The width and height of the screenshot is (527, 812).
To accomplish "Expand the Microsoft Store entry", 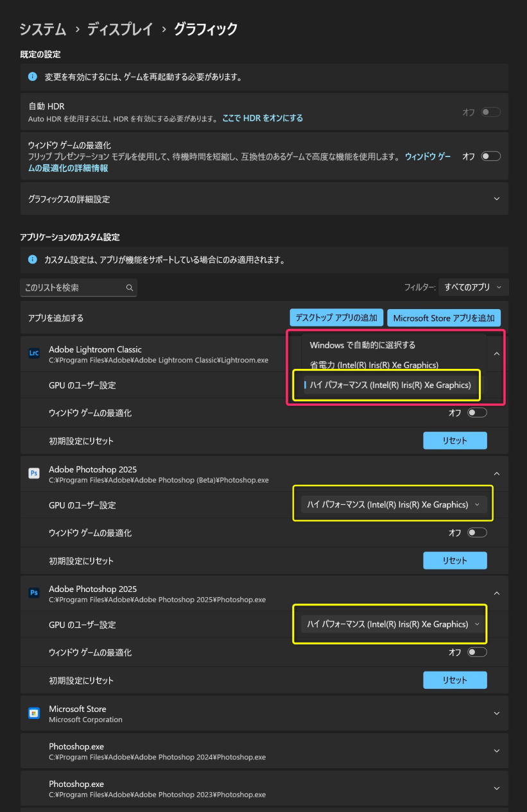I will pyautogui.click(x=496, y=713).
